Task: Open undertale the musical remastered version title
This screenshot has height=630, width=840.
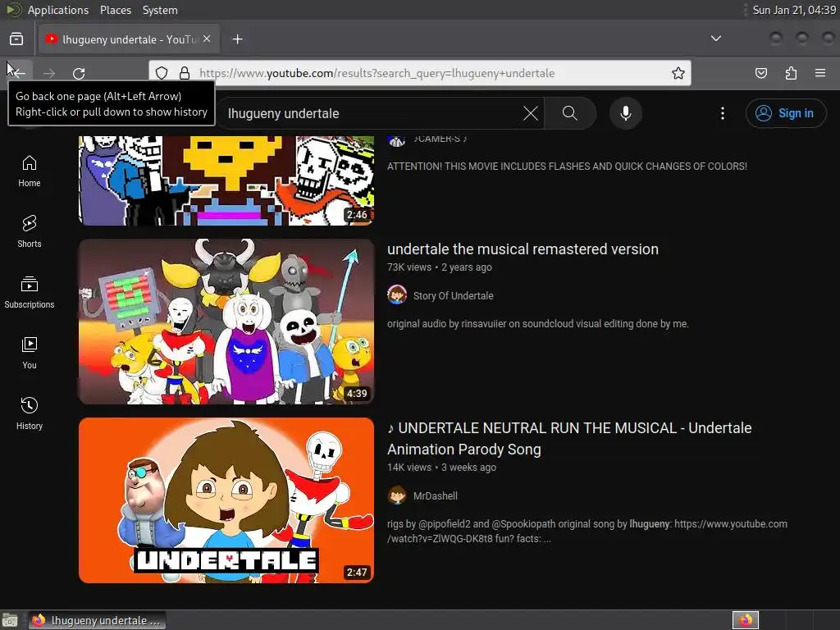Action: point(523,249)
